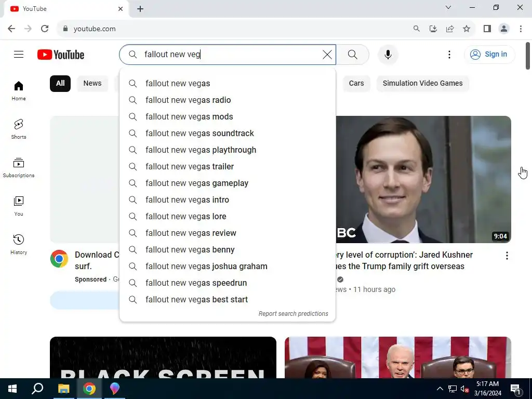Click Report search predictions link
Viewport: 532px width, 399px height.
(x=293, y=314)
